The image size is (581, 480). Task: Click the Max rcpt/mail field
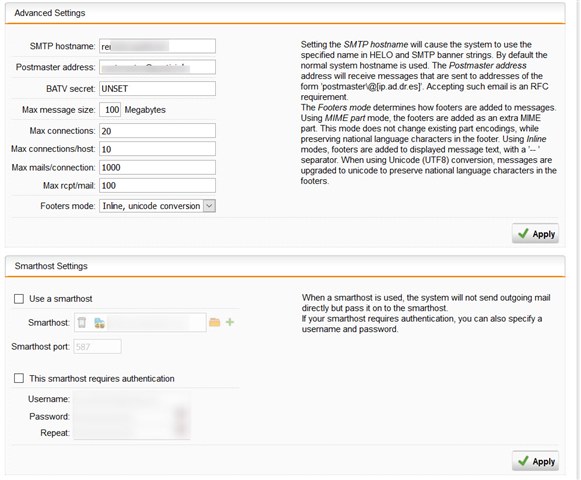157,185
